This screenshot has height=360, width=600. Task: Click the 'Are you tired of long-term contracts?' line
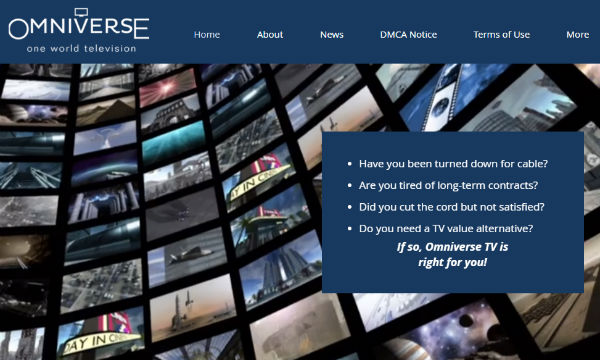448,186
